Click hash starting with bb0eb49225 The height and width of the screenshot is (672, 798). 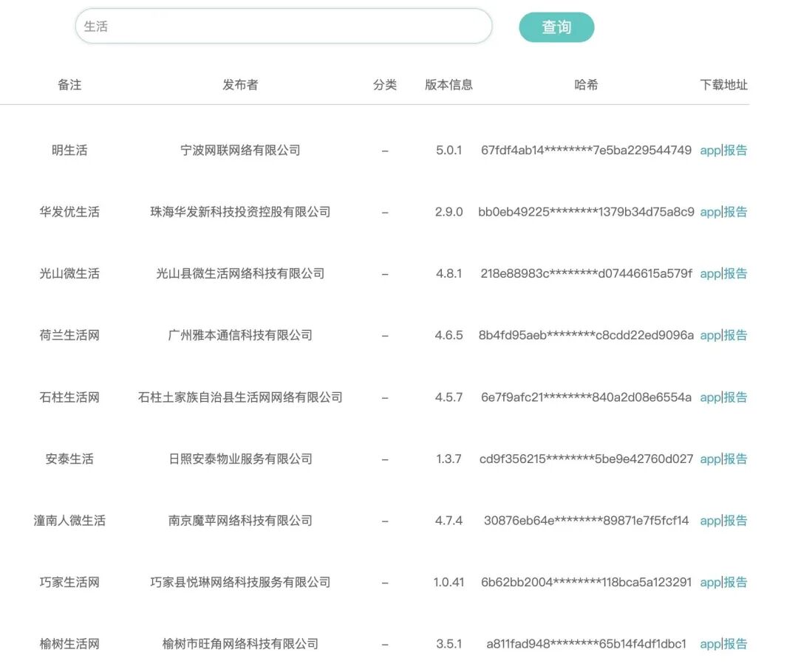[586, 212]
